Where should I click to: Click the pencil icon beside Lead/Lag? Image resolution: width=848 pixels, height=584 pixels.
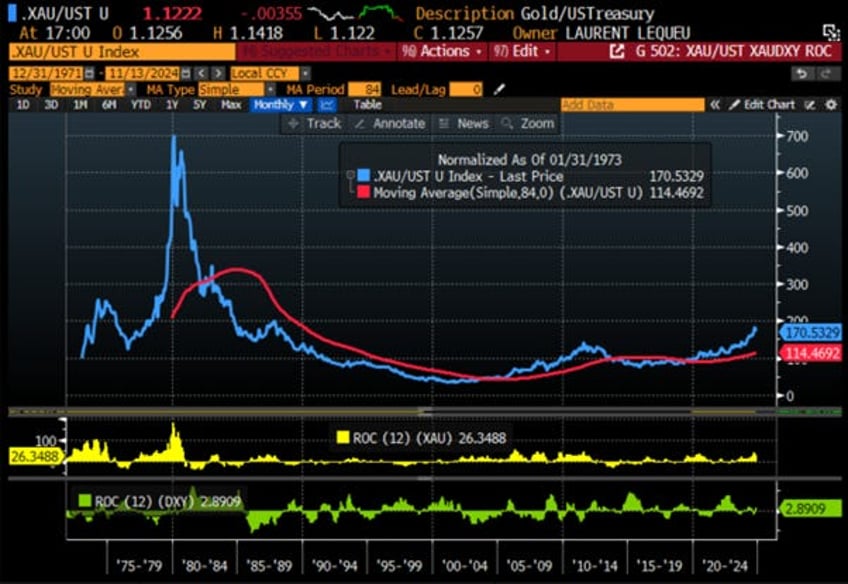pyautogui.click(x=499, y=89)
